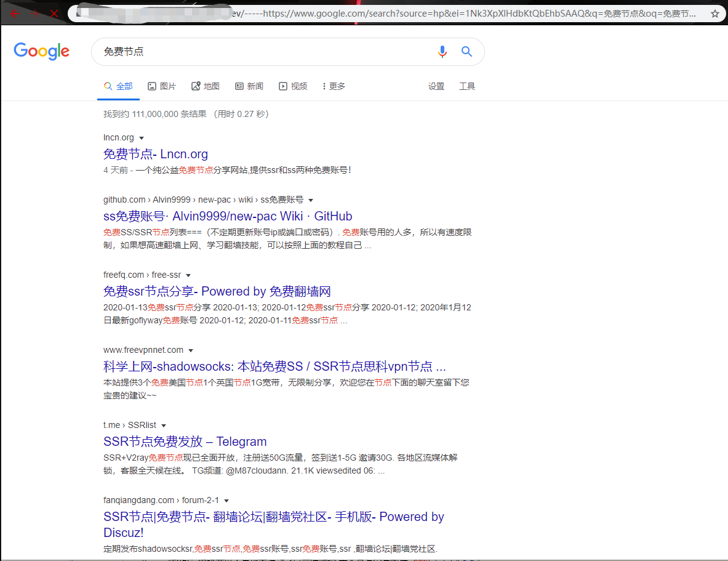Screen dimensions: 728x561
Task: Expand the github.com result dropdown arrow
Action: point(311,200)
